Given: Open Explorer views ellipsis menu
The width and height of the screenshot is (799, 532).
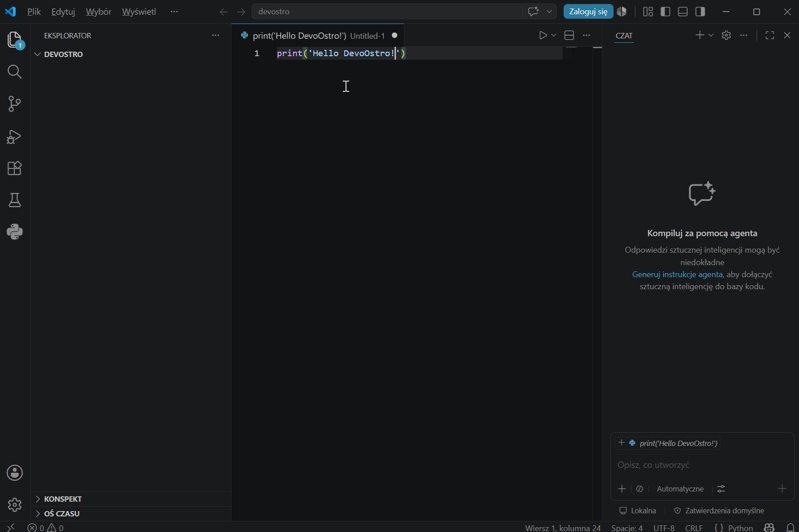Looking at the screenshot, I should [x=215, y=35].
